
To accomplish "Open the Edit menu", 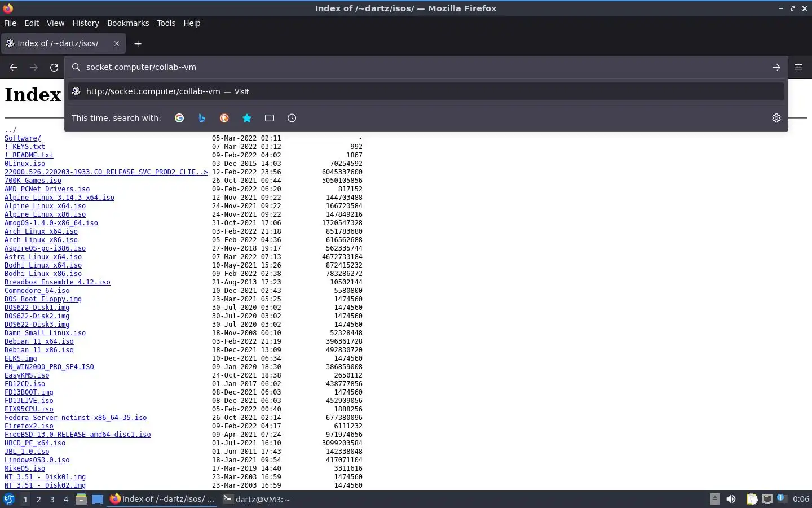I will click(32, 23).
